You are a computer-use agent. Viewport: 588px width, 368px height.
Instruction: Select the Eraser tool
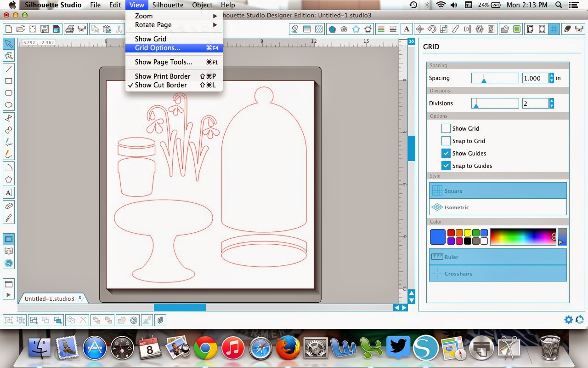(8, 206)
